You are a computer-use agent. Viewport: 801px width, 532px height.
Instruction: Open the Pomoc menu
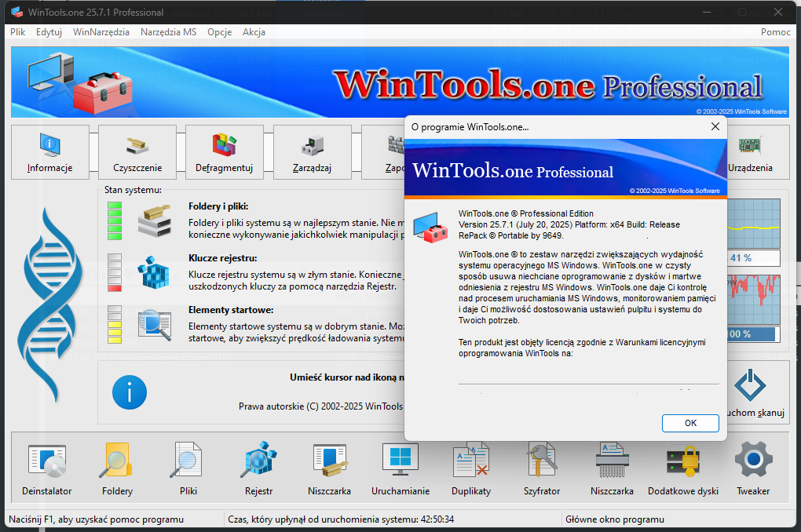775,31
